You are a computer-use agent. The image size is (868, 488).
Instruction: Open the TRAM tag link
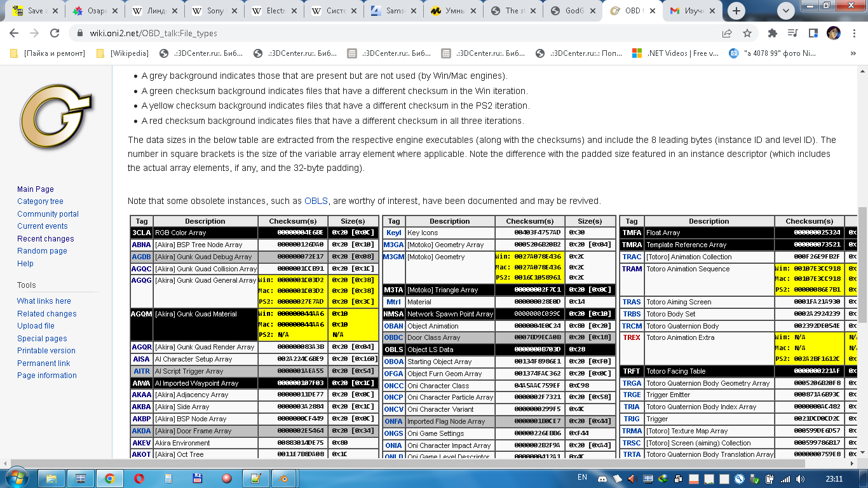click(x=632, y=269)
